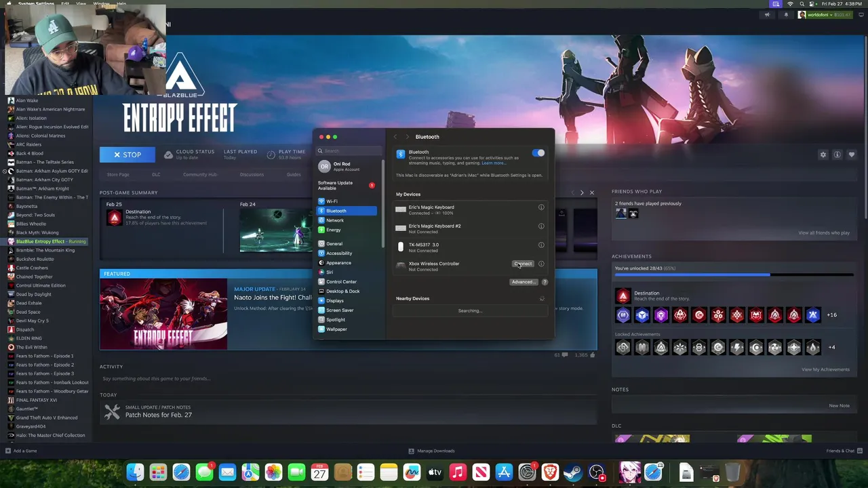Open Oni Rod Apple Account

point(347,166)
